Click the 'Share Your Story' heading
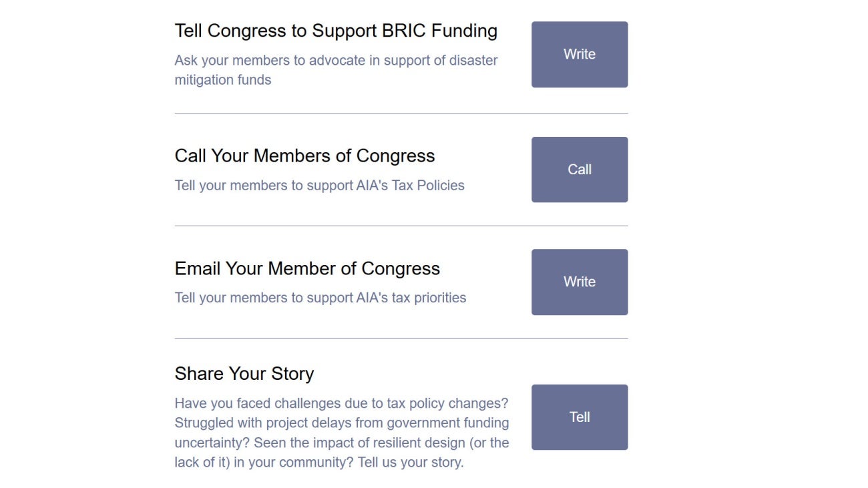The width and height of the screenshot is (868, 488). click(x=244, y=374)
